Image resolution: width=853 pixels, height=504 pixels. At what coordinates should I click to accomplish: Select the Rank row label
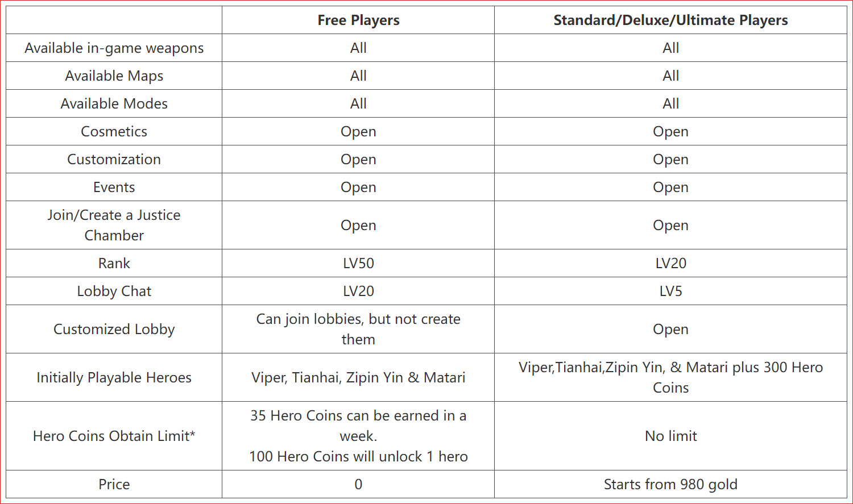114,263
